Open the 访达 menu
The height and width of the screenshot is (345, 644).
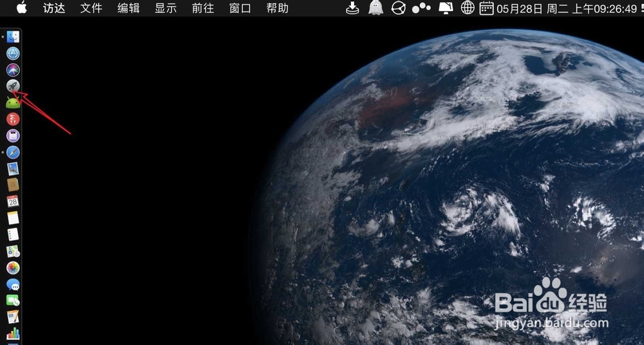pos(54,8)
